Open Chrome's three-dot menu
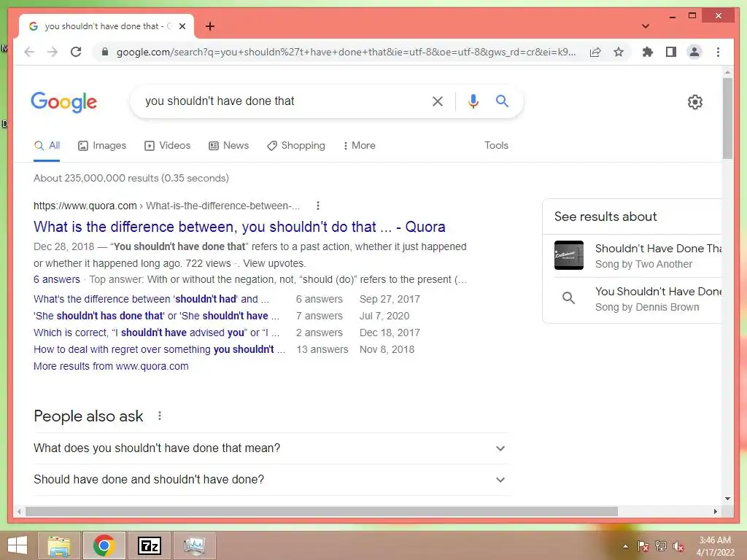Viewport: 747px width, 560px height. pos(718,52)
